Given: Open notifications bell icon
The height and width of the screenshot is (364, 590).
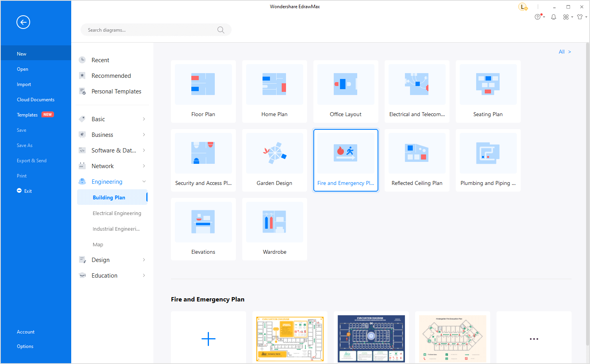Looking at the screenshot, I should click(x=554, y=17).
